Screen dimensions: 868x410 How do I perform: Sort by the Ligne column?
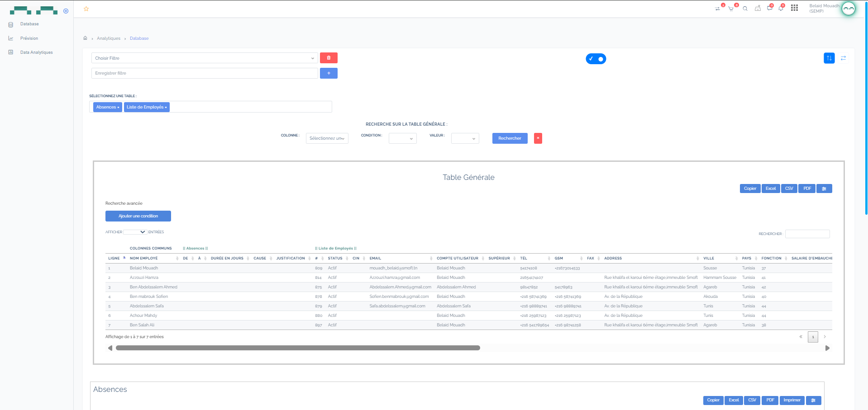pyautogui.click(x=116, y=258)
